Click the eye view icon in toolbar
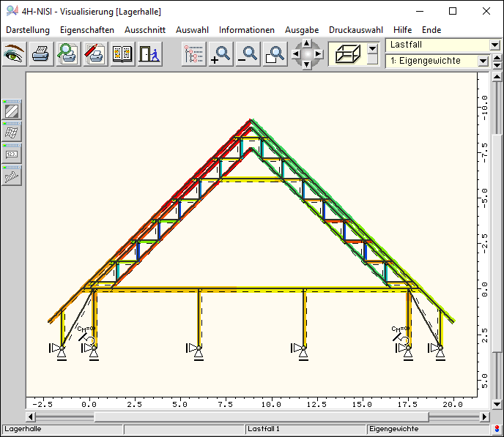The image size is (504, 437). point(14,54)
